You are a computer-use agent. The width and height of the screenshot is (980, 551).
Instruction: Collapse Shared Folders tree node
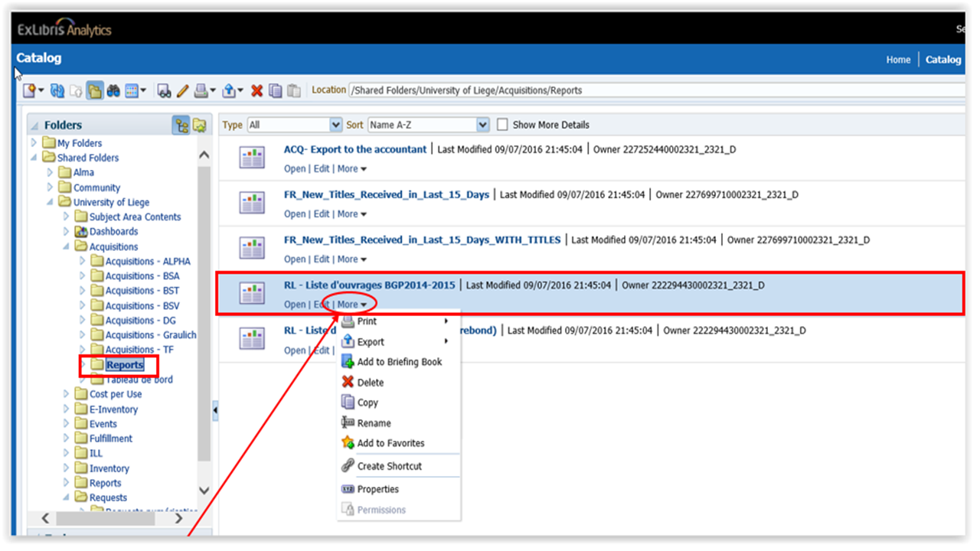point(33,158)
